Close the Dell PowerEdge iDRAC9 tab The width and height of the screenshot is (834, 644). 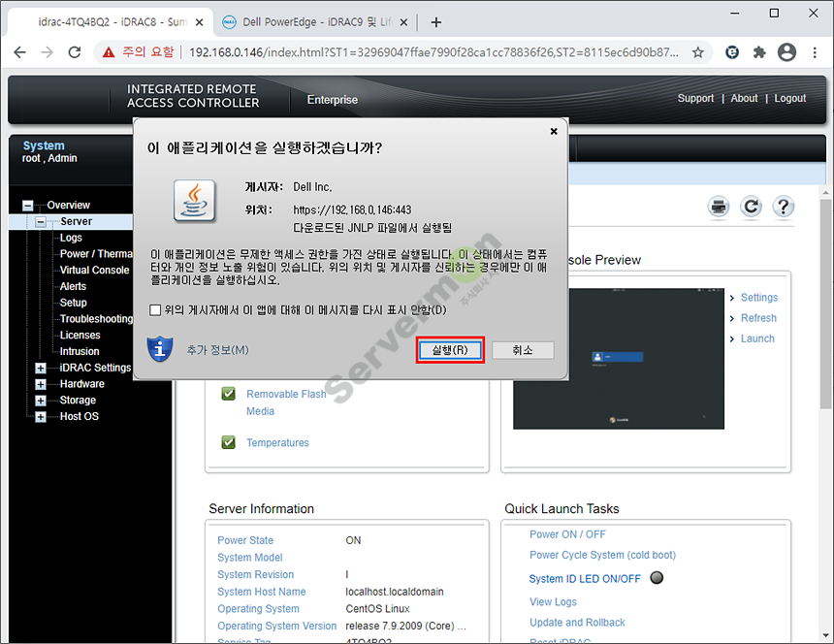click(403, 22)
